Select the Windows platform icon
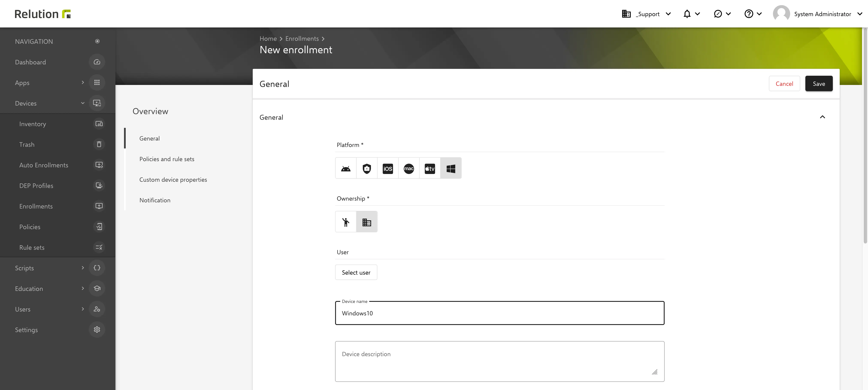The height and width of the screenshot is (390, 868). [x=451, y=168]
